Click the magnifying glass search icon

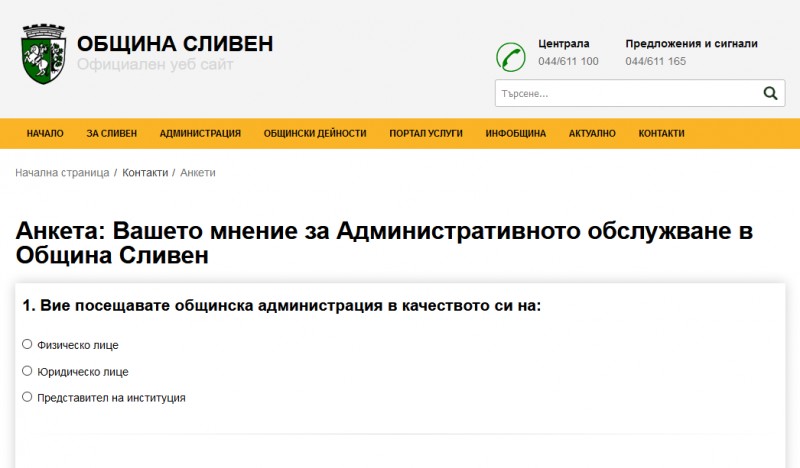pos(770,94)
